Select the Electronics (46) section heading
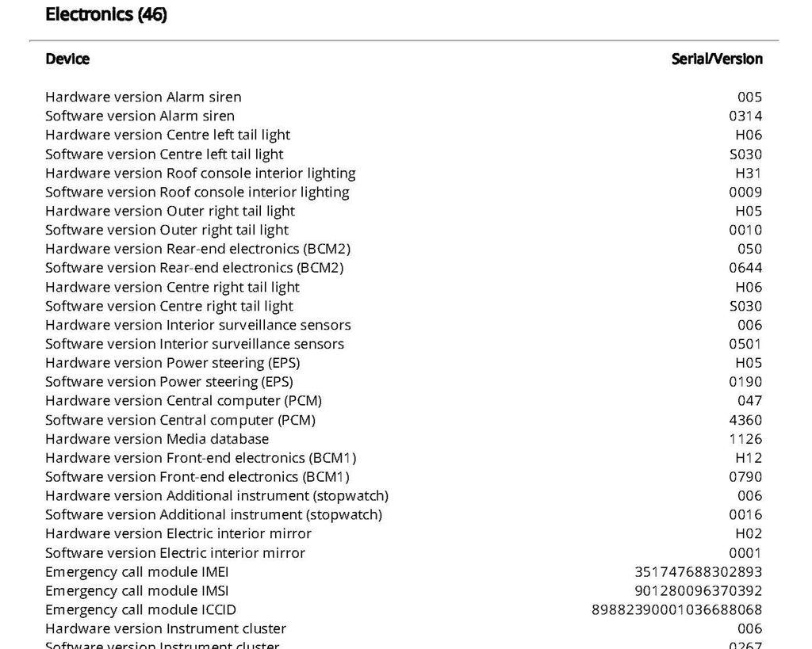 (x=106, y=14)
